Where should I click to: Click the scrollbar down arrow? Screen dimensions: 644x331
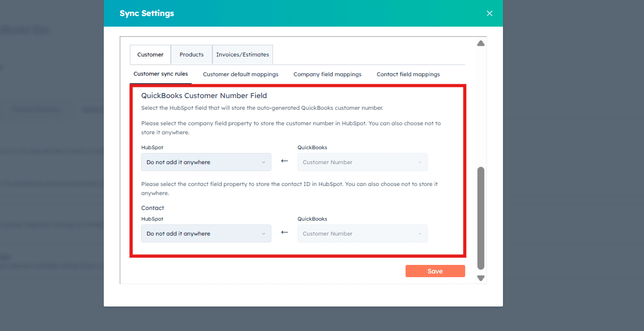(x=481, y=278)
